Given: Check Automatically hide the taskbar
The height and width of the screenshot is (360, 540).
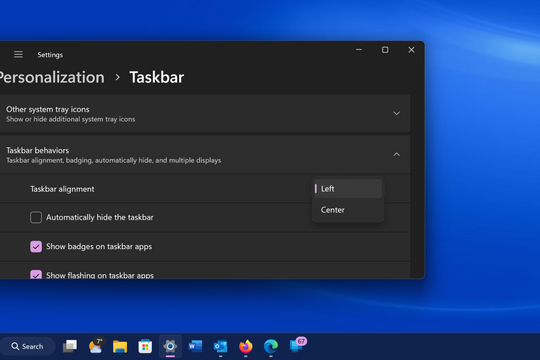Looking at the screenshot, I should (x=36, y=217).
